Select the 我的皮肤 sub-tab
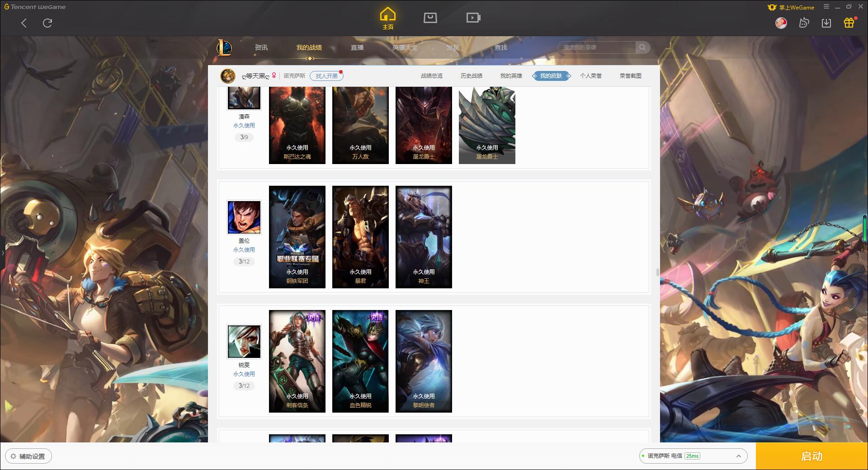 pos(551,76)
